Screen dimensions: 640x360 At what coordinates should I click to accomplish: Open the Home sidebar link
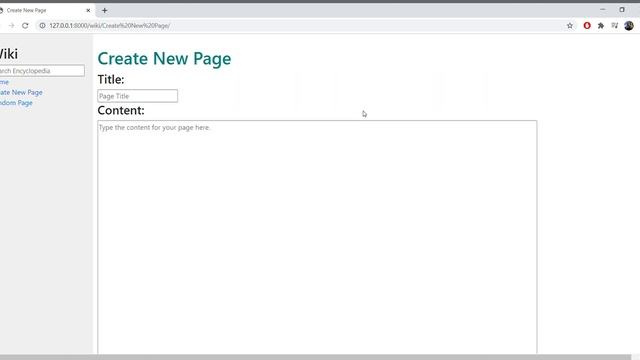pos(4,82)
